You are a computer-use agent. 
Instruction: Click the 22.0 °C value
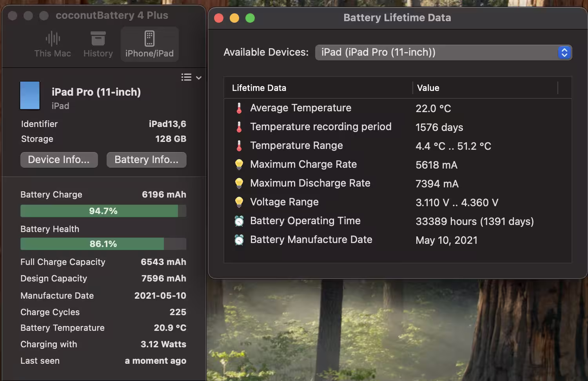(x=433, y=109)
